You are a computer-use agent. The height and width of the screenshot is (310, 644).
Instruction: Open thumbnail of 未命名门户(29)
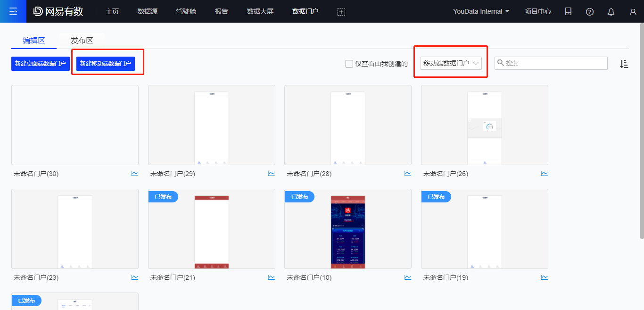212,125
